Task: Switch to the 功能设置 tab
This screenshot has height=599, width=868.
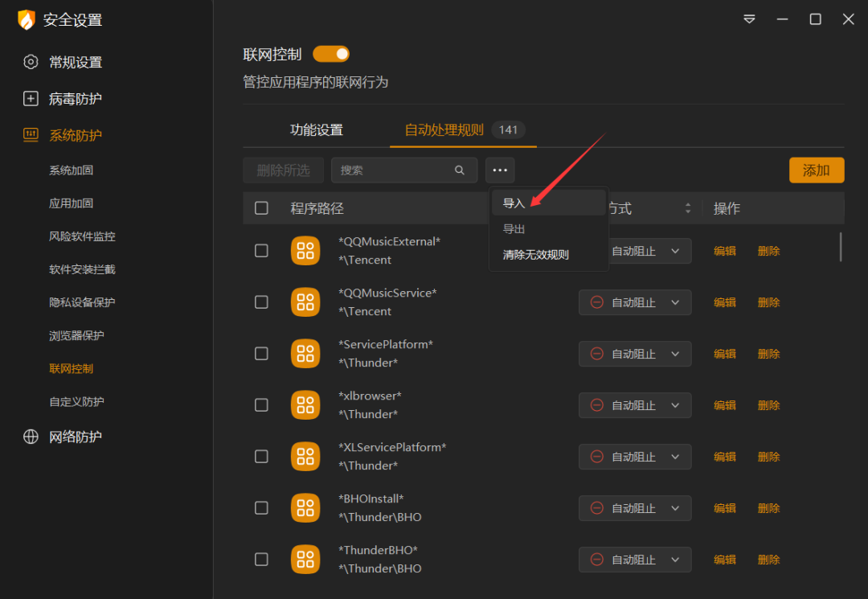Action: pyautogui.click(x=317, y=130)
